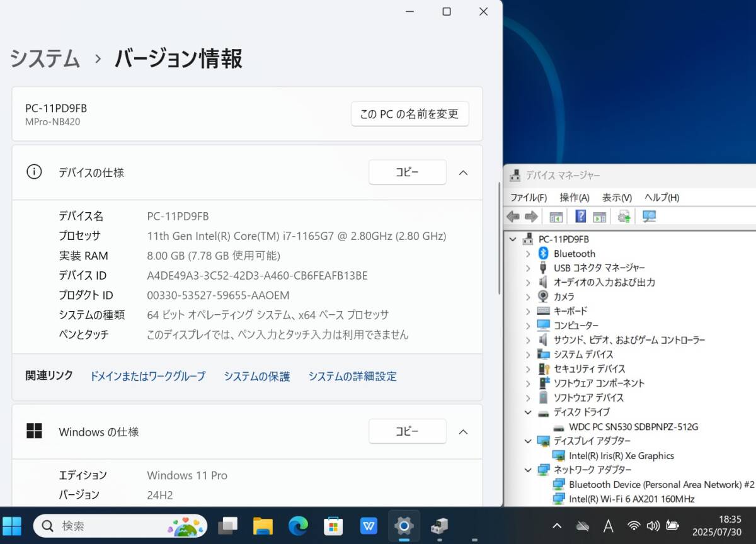Click the Forward arrow in Device Manager toolbar
Viewport: 756px width, 544px height.
click(x=531, y=217)
